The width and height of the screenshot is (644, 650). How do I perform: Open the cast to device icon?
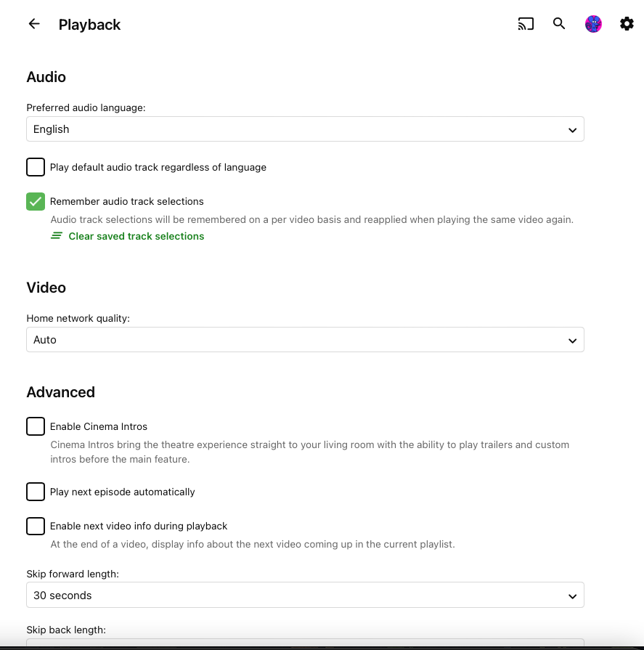(526, 24)
